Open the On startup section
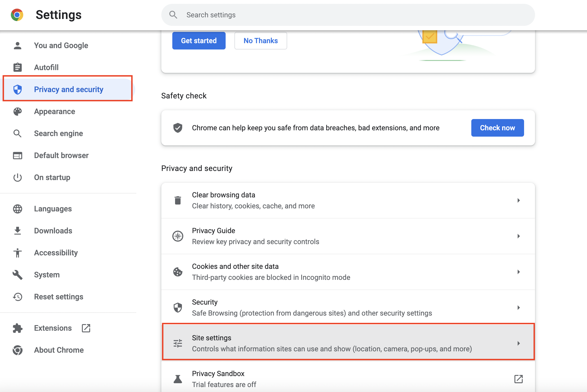587x392 pixels. (x=68, y=177)
